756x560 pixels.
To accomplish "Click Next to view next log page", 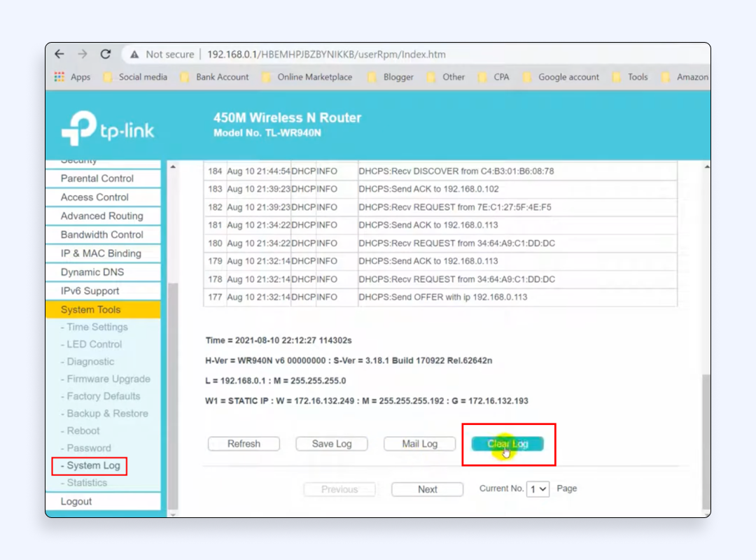I will click(427, 489).
